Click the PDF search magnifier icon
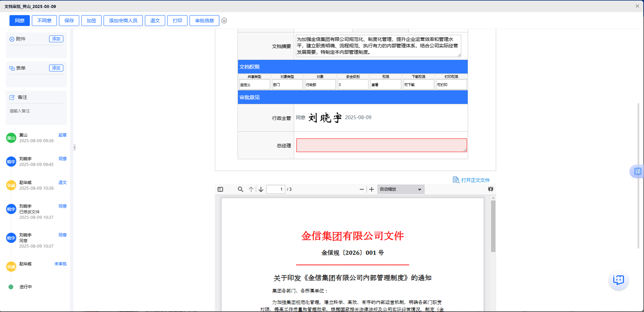644x312 pixels. point(240,189)
